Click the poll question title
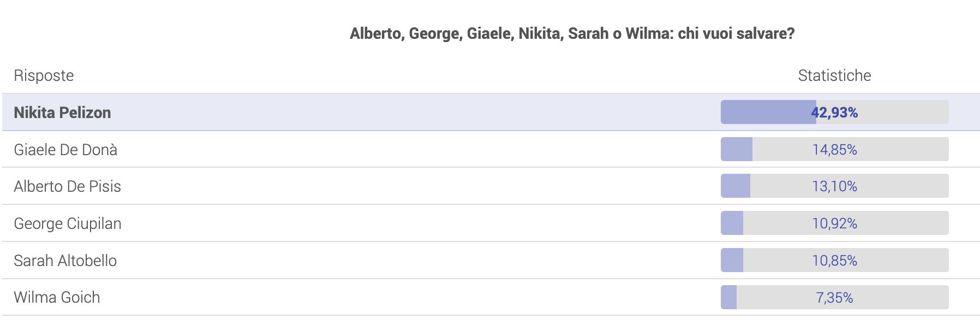The height and width of the screenshot is (330, 980). click(x=572, y=34)
